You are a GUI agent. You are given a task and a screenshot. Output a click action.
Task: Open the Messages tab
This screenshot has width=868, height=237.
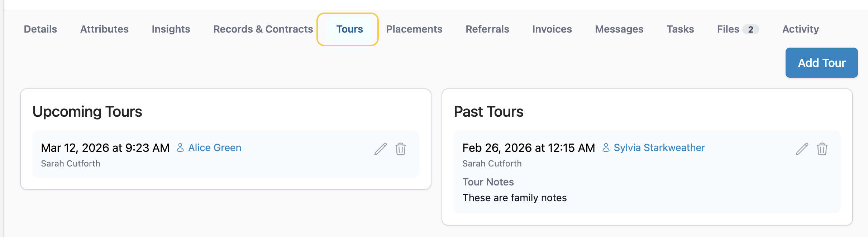619,29
